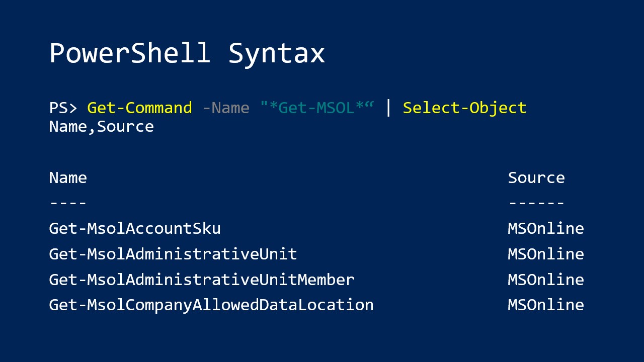The width and height of the screenshot is (644, 362).
Task: Click MSOnline source for Get-MsolAdministrativeUnit
Action: (545, 254)
